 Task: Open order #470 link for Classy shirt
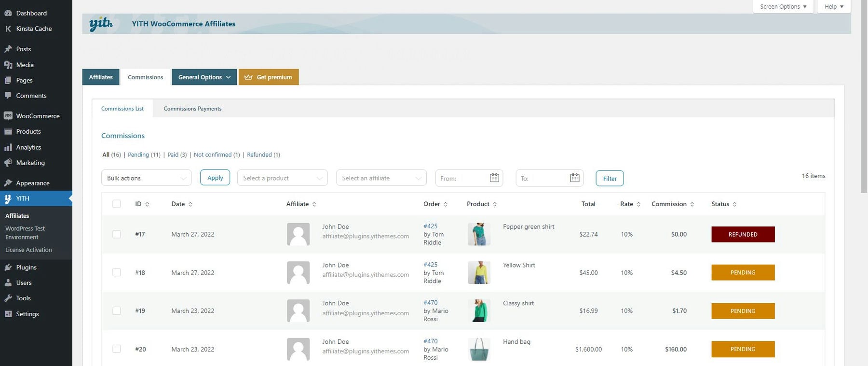[430, 303]
